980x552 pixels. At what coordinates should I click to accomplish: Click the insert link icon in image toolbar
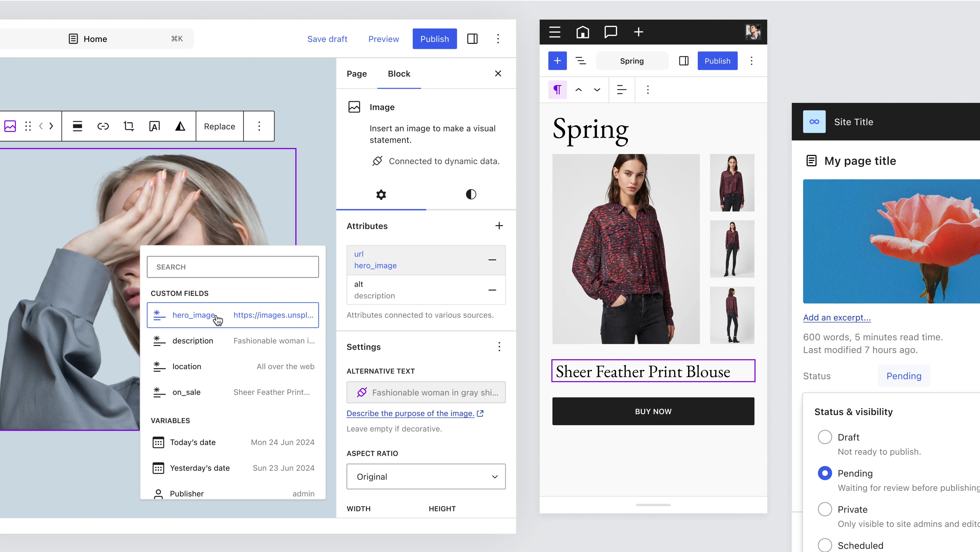103,126
